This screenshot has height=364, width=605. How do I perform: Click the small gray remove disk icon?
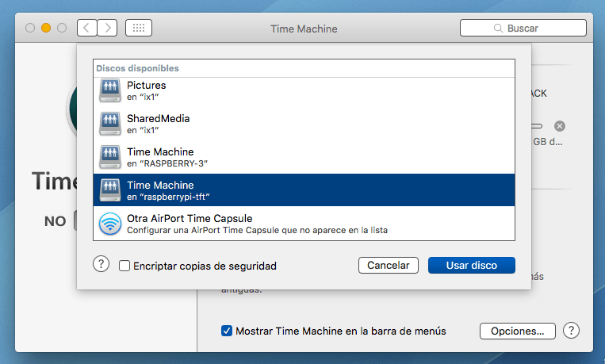click(560, 126)
